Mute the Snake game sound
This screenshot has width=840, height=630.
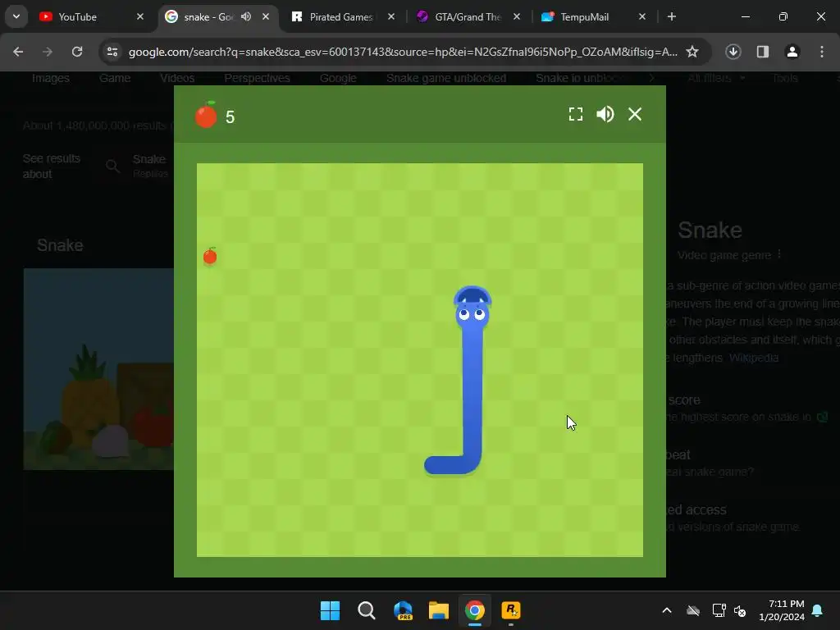[x=605, y=114]
